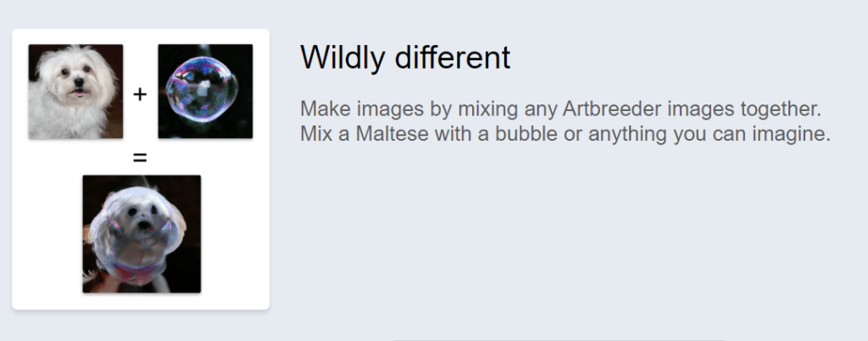Click the dog's nose in the result image
The width and height of the screenshot is (868, 341).
tap(144, 226)
